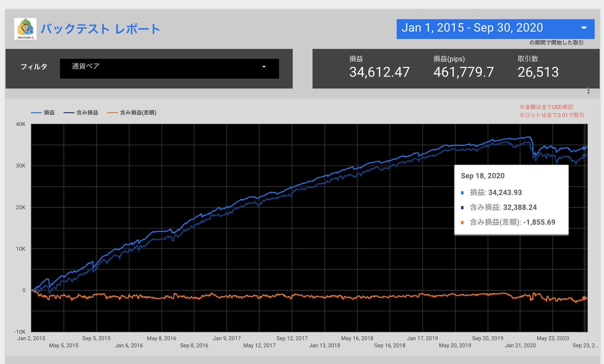The height and width of the screenshot is (364, 604).
Task: Click the note ※ロットは全て0.01で取引
Action: click(x=552, y=115)
